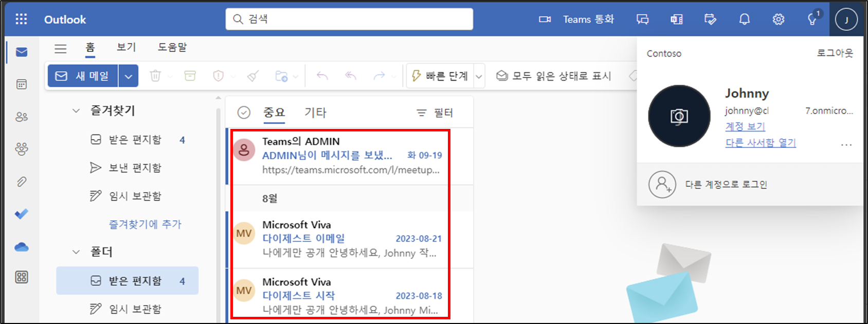Toggle select-all messages circle
868x324 pixels.
coord(244,112)
